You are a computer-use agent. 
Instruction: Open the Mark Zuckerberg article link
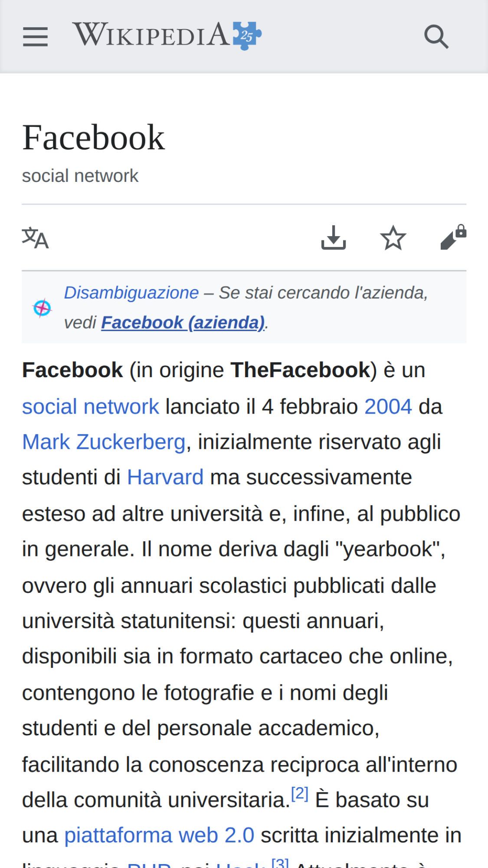click(x=104, y=442)
